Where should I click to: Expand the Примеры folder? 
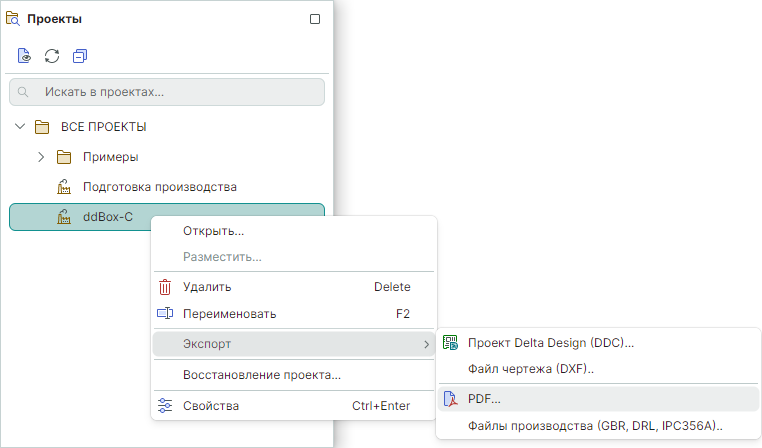41,157
